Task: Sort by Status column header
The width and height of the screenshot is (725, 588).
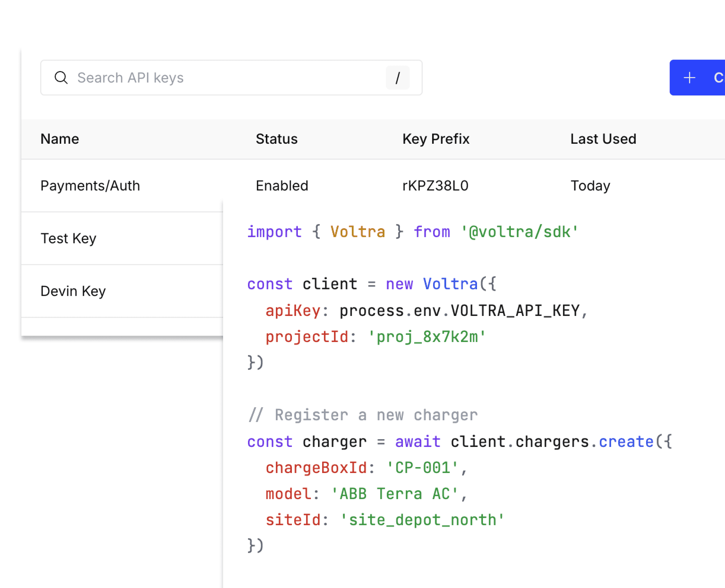Action: coord(276,139)
